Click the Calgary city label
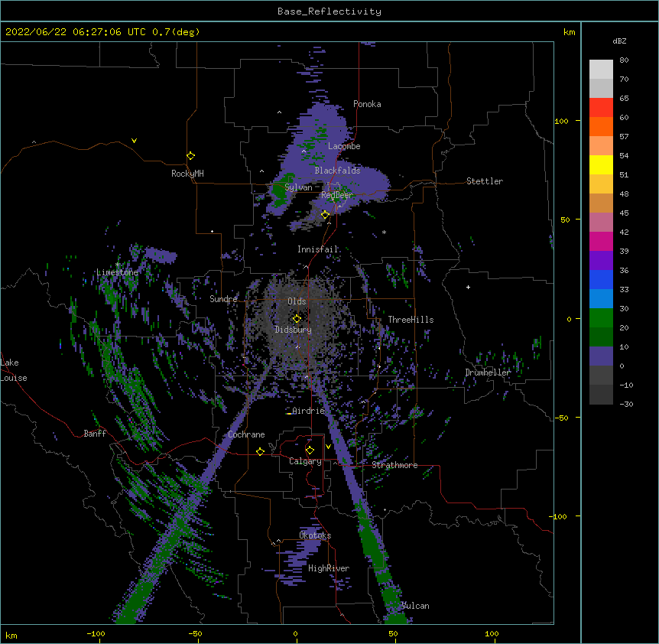The width and height of the screenshot is (659, 644). click(305, 461)
